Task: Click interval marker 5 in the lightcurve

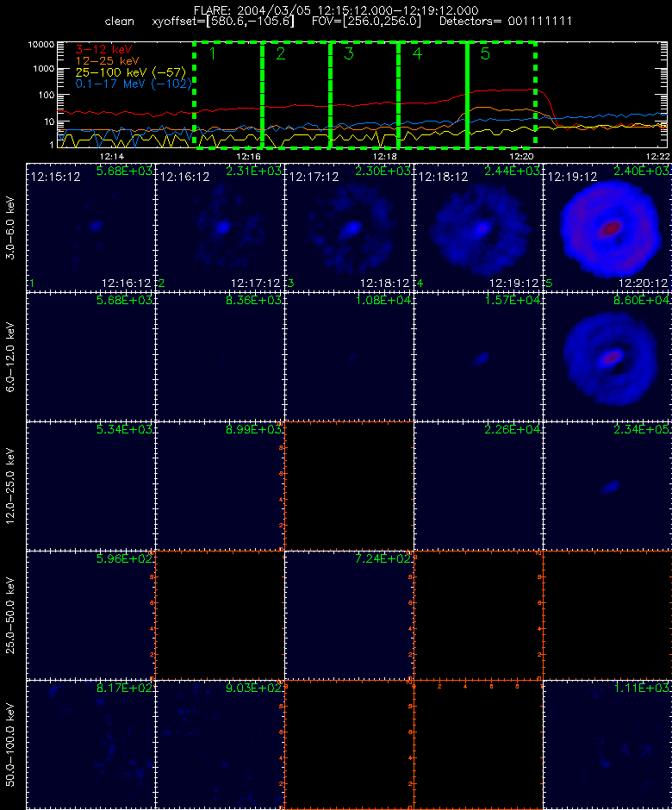Action: click(x=485, y=53)
